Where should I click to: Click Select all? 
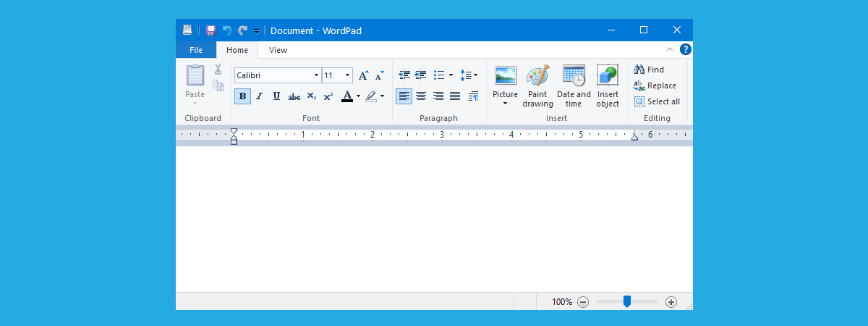click(657, 101)
